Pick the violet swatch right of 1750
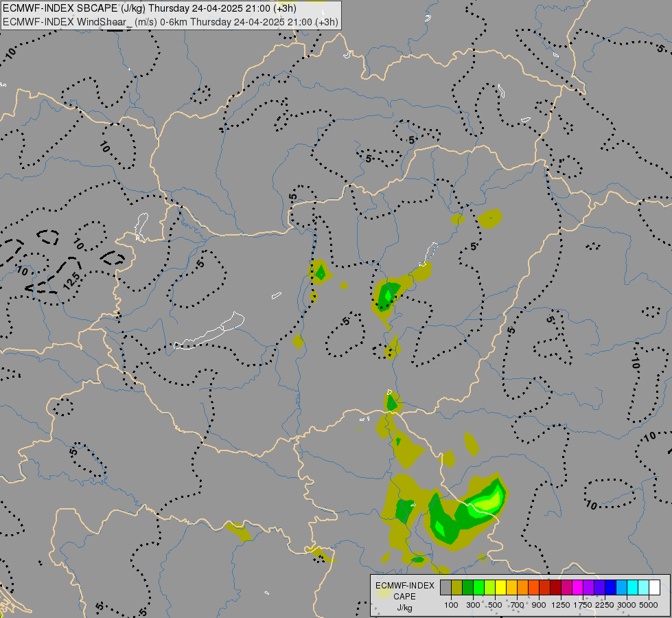Image resolution: width=672 pixels, height=618 pixels. (x=589, y=588)
